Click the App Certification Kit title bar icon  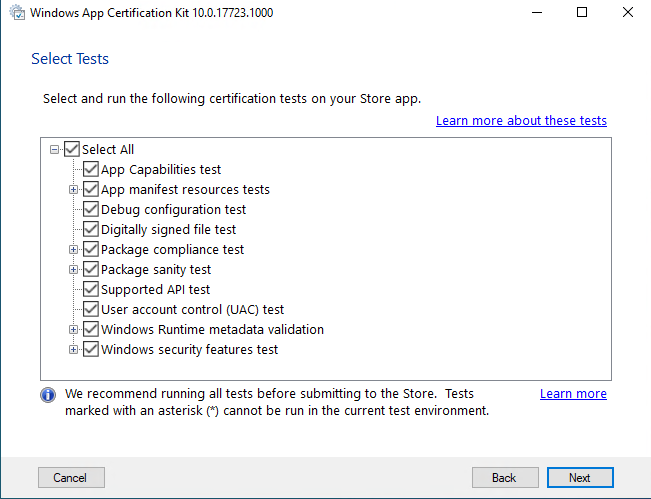coord(17,12)
